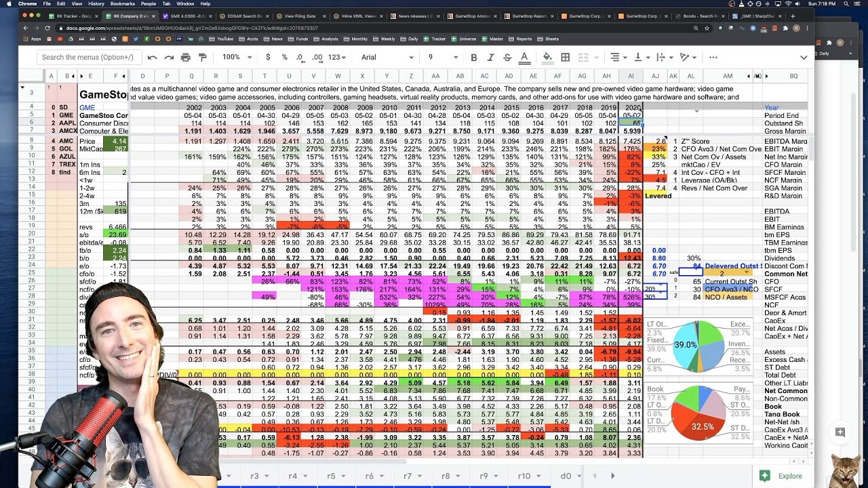Collapse the Sheets menu header chevron
868x488 pixels.
[803, 58]
